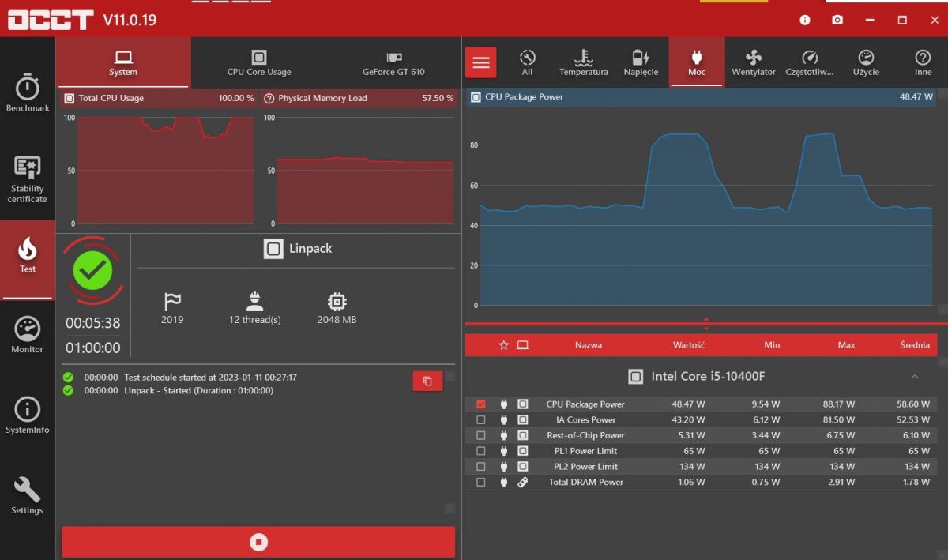The width and height of the screenshot is (948, 560).
Task: Copy the test log with red button
Action: (x=427, y=381)
